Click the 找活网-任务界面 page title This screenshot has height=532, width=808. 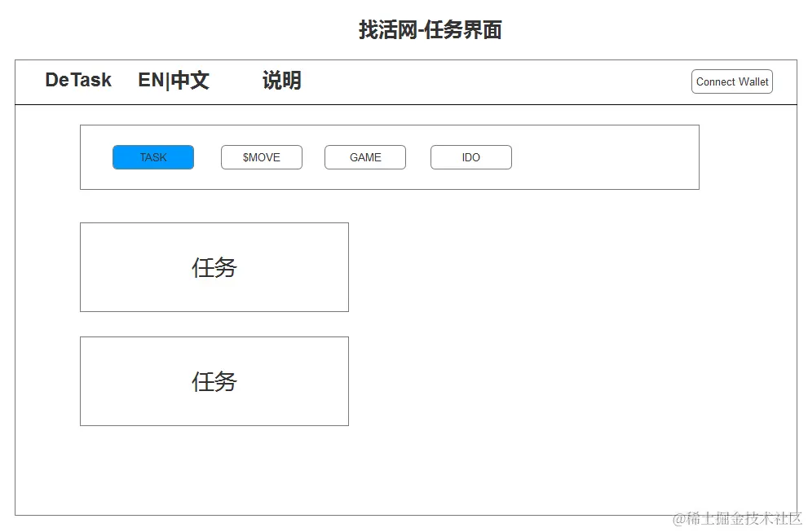[430, 30]
